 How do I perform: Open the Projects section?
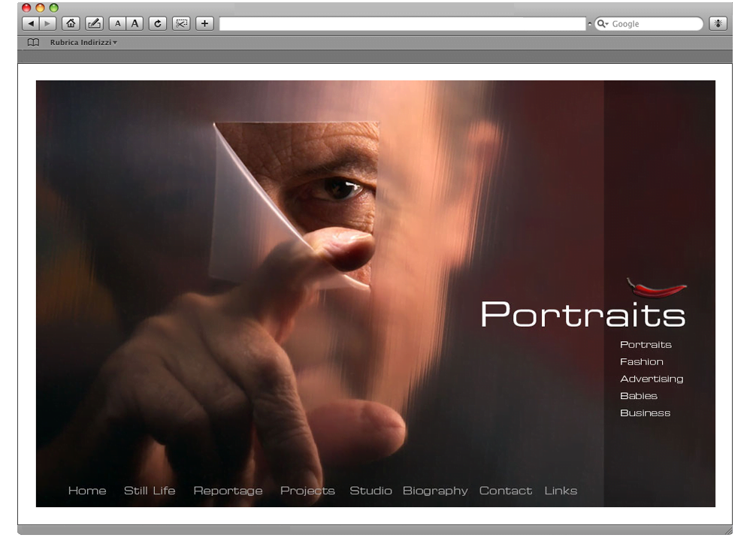307,491
